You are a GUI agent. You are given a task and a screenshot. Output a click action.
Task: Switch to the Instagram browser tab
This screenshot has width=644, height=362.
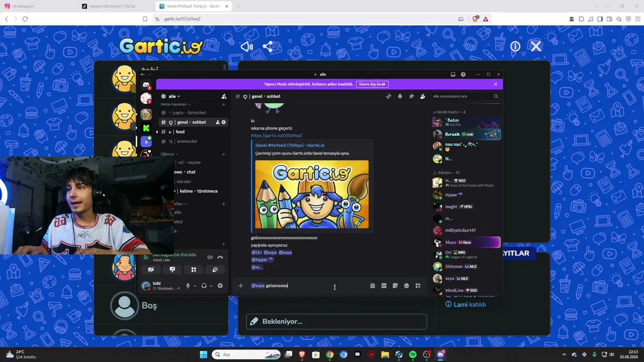coord(39,6)
